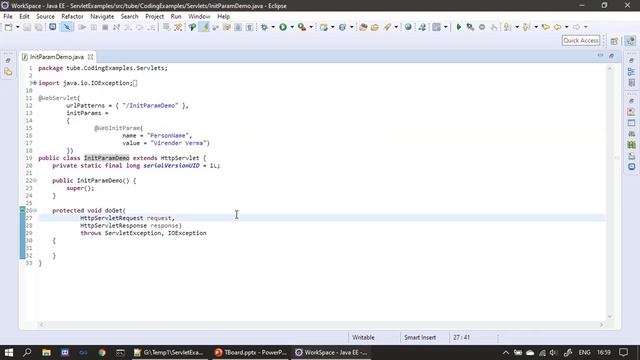Image resolution: width=640 pixels, height=360 pixels.
Task: Click the Open Perspective icon
Action: click(x=614, y=41)
